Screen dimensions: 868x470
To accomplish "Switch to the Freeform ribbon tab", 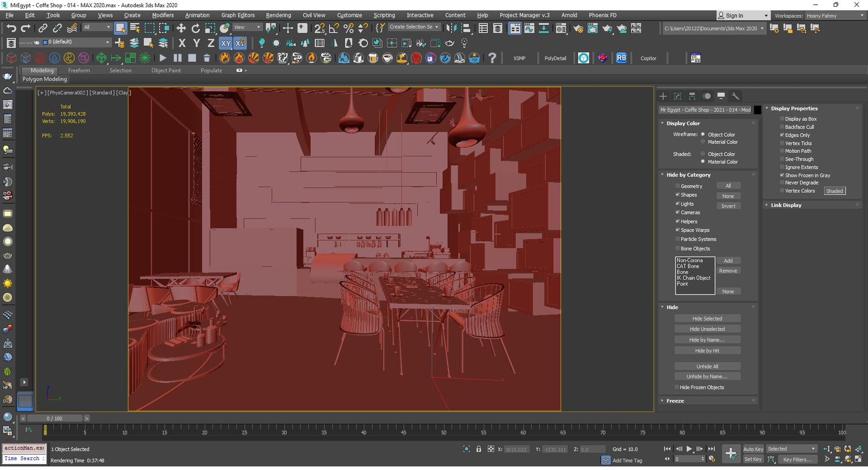I will tap(79, 70).
